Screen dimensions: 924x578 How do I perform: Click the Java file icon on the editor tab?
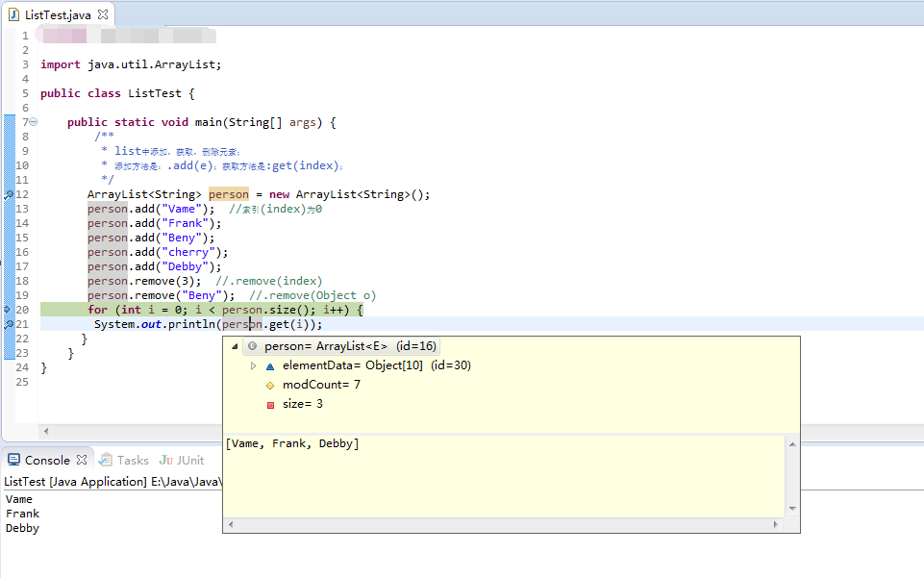[x=14, y=14]
